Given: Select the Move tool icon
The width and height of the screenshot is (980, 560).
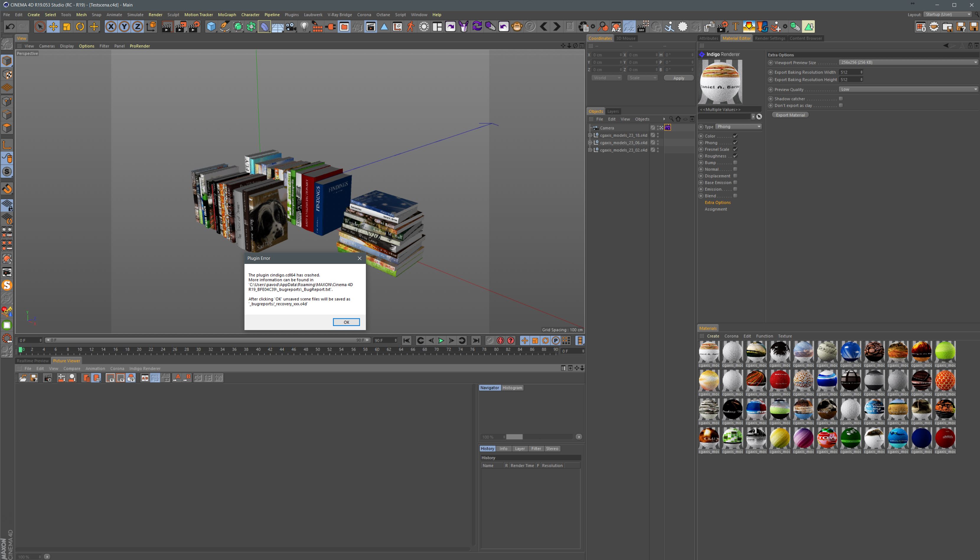Looking at the screenshot, I should coord(53,27).
